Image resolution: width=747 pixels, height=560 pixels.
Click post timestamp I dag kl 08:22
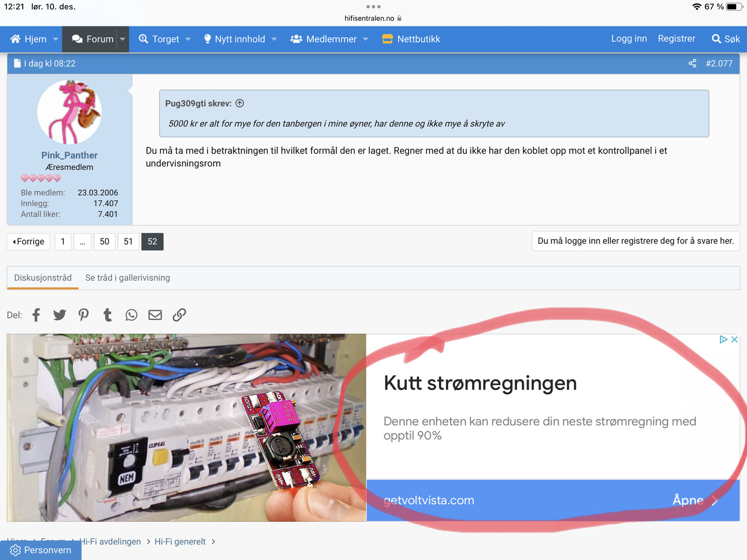[50, 63]
